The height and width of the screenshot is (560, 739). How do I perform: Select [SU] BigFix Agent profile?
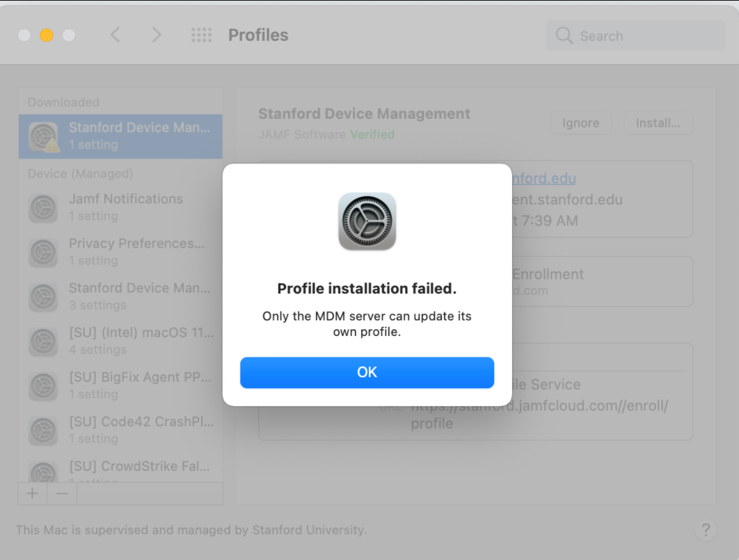tap(120, 385)
